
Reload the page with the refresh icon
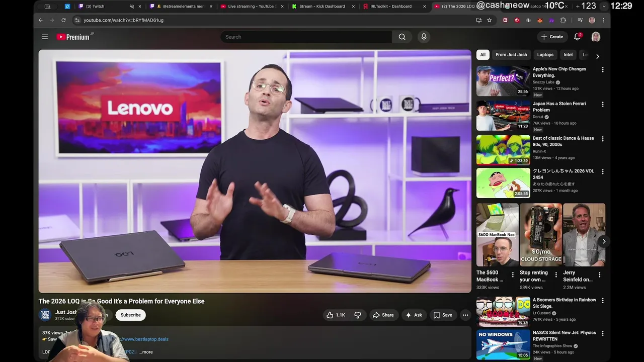pos(63,20)
